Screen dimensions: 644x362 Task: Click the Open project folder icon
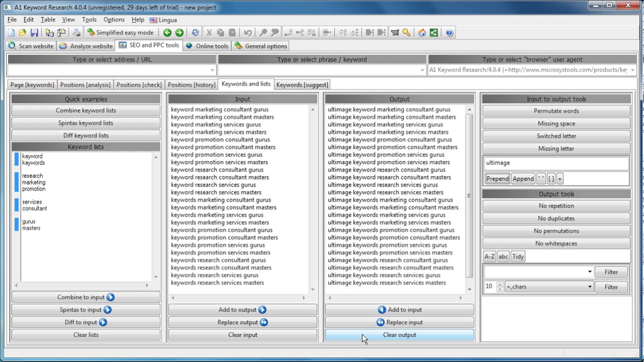pyautogui.click(x=23, y=33)
